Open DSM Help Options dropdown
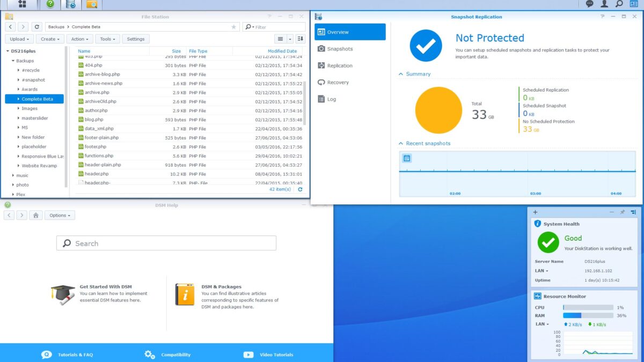 pyautogui.click(x=60, y=215)
